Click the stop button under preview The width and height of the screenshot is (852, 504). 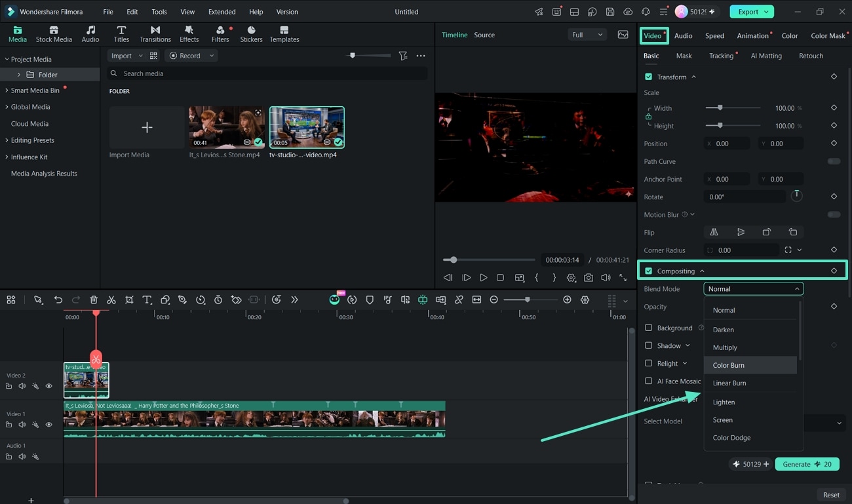point(500,278)
